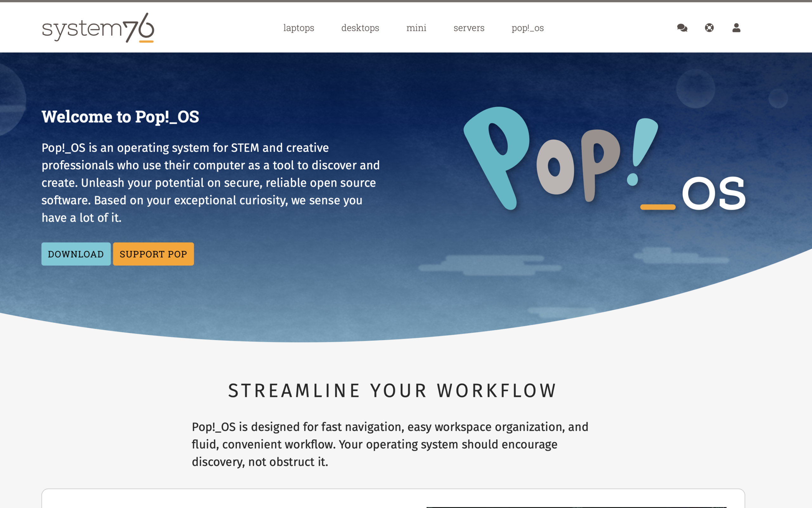The width and height of the screenshot is (812, 508).
Task: Select pop!_os in the navigation bar
Action: point(527,28)
